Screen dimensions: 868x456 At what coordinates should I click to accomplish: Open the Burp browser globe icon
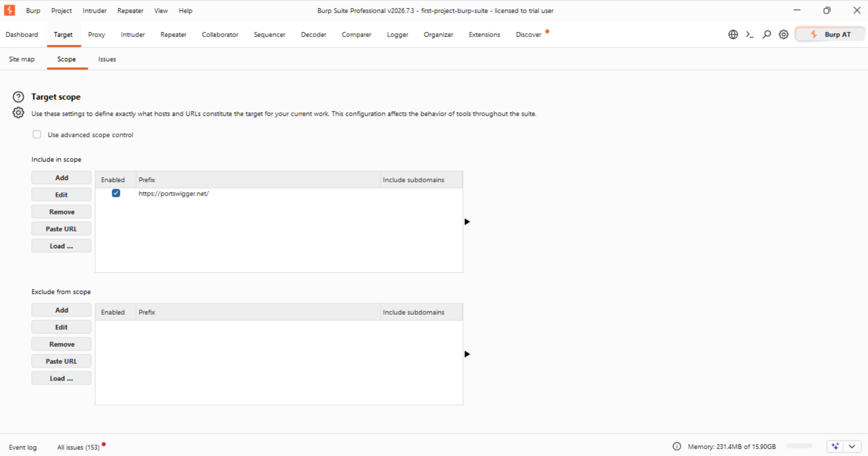pyautogui.click(x=733, y=35)
